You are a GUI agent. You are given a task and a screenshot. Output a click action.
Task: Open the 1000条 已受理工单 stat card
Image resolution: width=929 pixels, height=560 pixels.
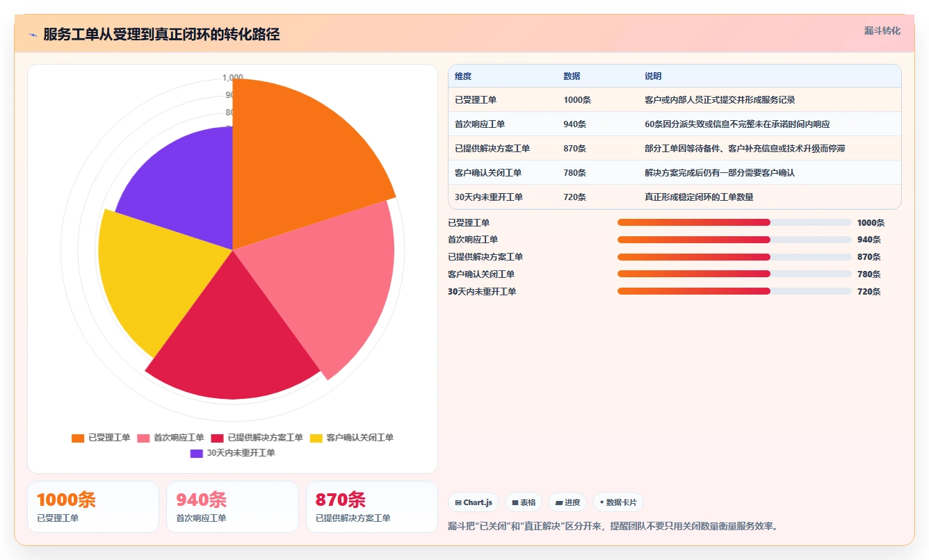pyautogui.click(x=93, y=507)
